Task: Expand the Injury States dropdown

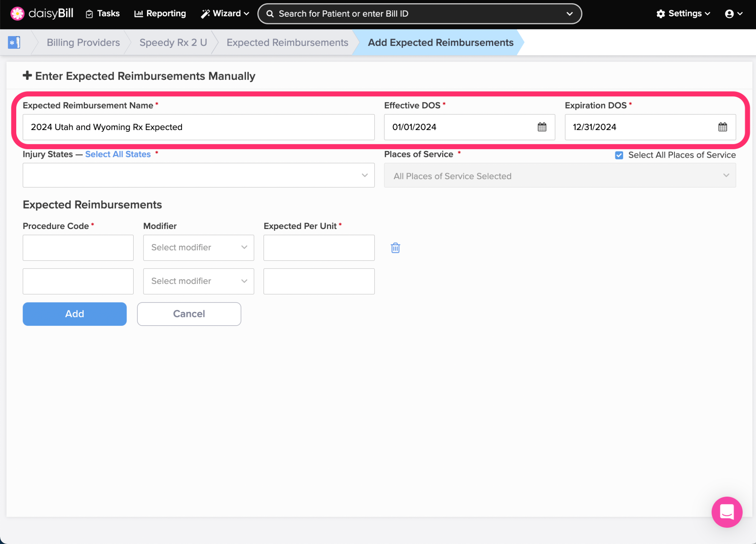Action: [199, 175]
